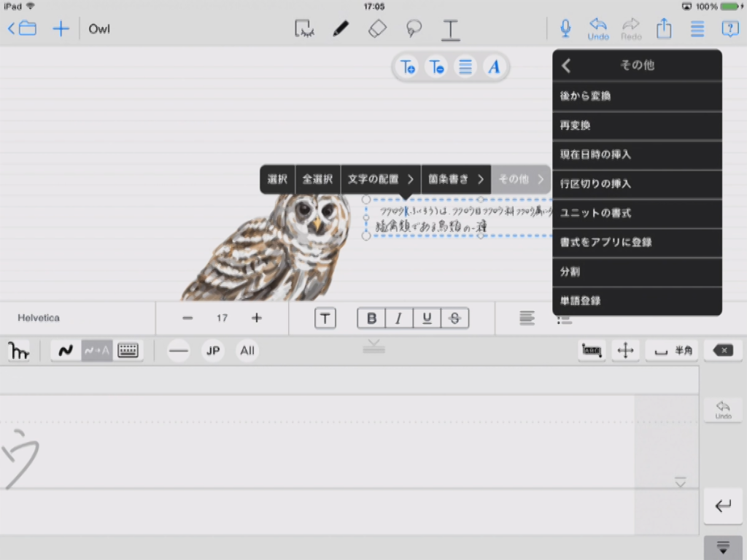
Task: Toggle strikethrough formatting
Action: [455, 318]
